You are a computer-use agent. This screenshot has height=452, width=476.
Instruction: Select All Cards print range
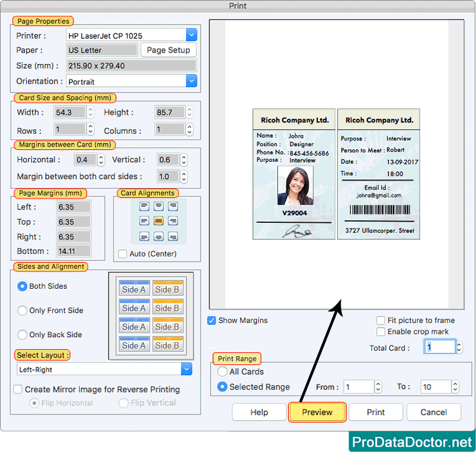(x=222, y=371)
